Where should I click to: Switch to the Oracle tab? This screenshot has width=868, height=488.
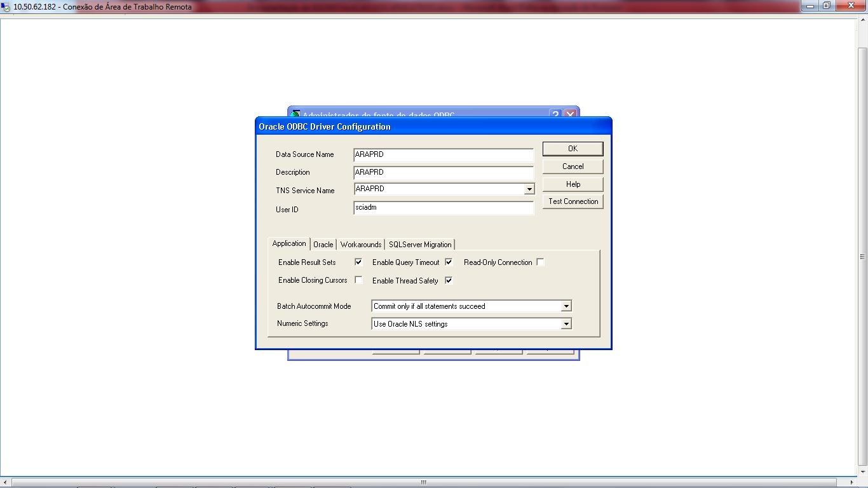(323, 245)
